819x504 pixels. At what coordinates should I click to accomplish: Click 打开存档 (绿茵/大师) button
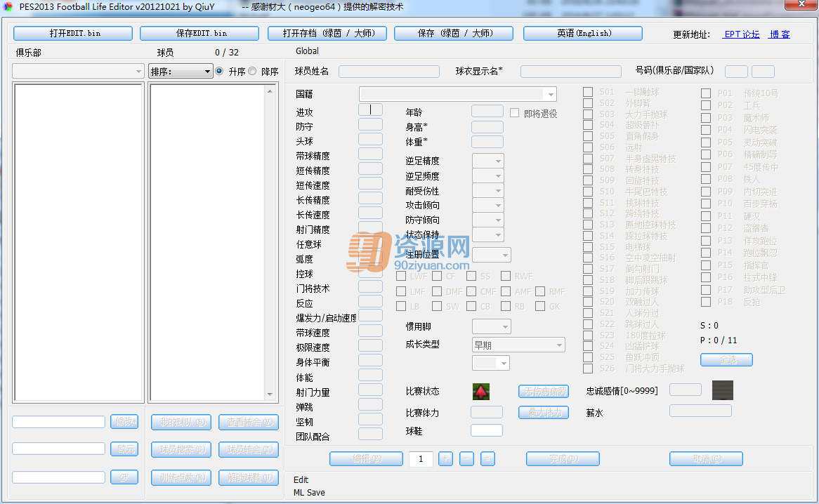pos(327,33)
